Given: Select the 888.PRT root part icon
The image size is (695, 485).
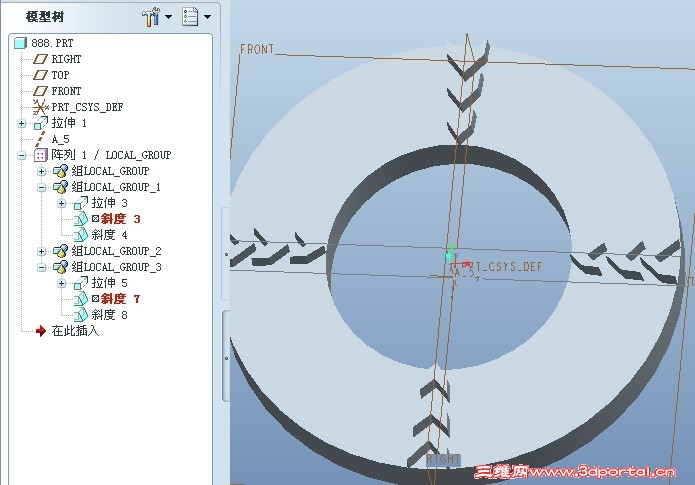Looking at the screenshot, I should (x=20, y=43).
